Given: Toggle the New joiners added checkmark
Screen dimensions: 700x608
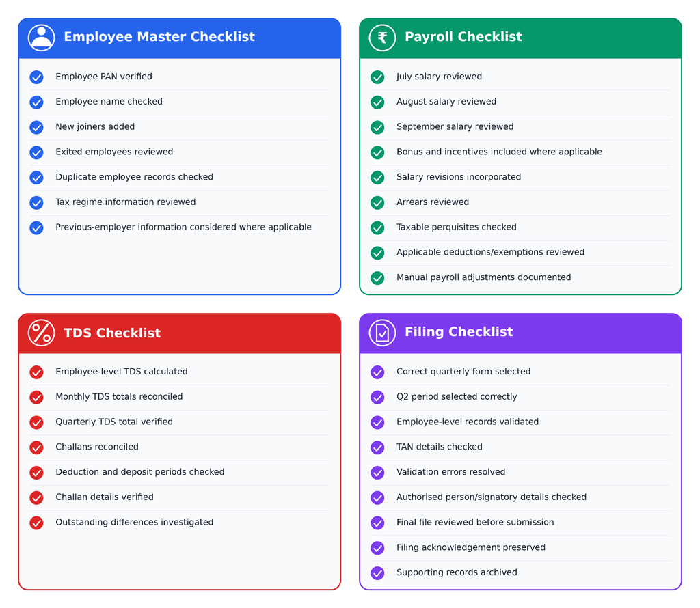Looking at the screenshot, I should (x=37, y=127).
